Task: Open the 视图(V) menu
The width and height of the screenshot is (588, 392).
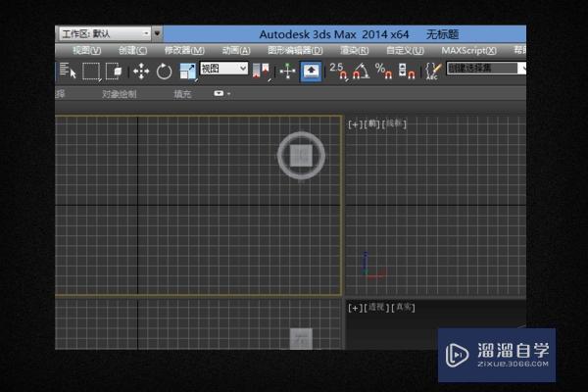Action: click(x=86, y=50)
